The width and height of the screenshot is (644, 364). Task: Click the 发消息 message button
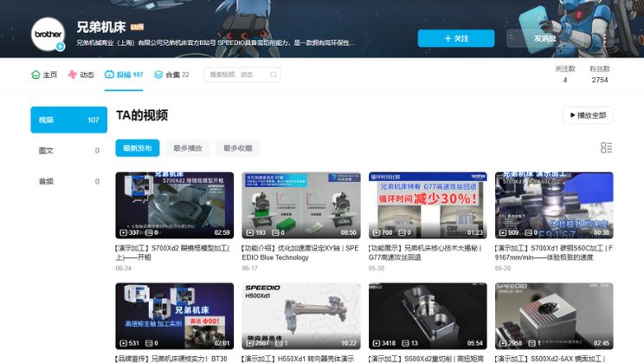(x=544, y=38)
